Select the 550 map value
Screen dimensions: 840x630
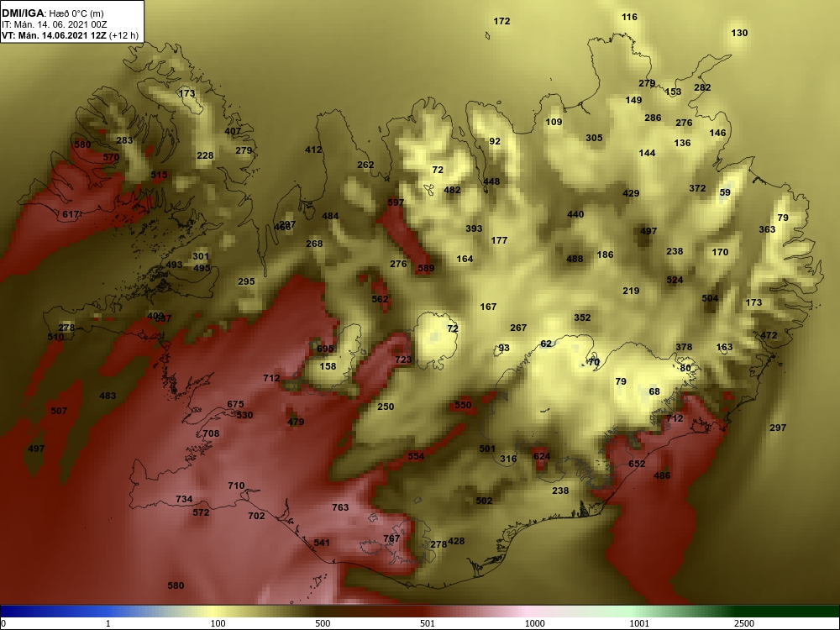[464, 405]
